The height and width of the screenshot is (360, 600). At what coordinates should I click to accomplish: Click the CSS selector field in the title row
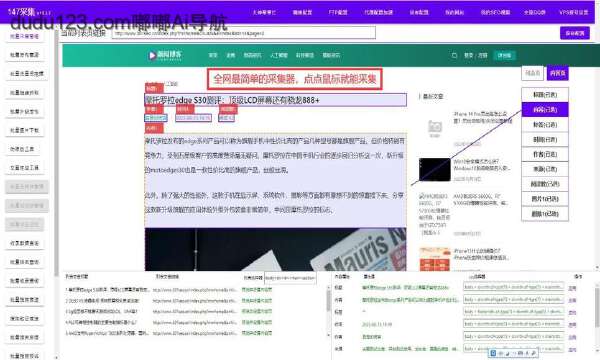click(514, 287)
